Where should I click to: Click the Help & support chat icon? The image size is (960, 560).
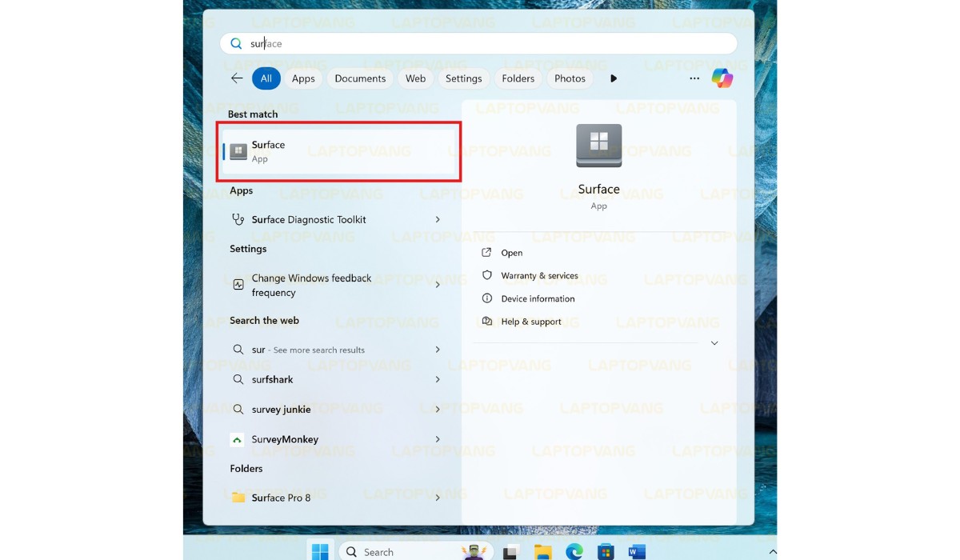click(x=486, y=322)
